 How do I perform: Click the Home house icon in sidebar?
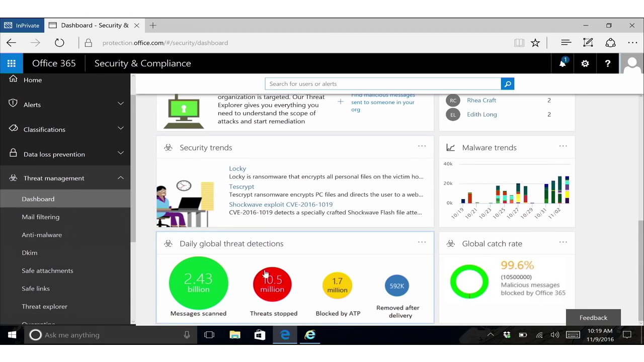click(13, 79)
